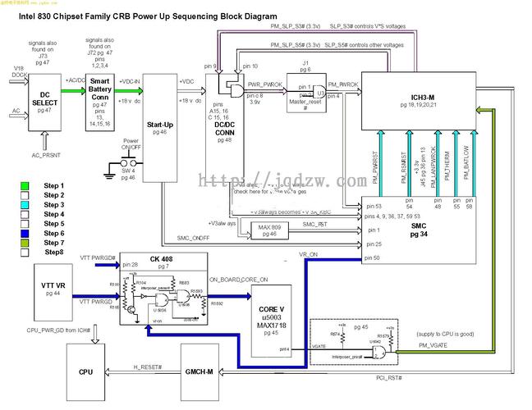The width and height of the screenshot is (532, 410).
Task: Select the SMC pg 34 label
Action: pos(419,230)
